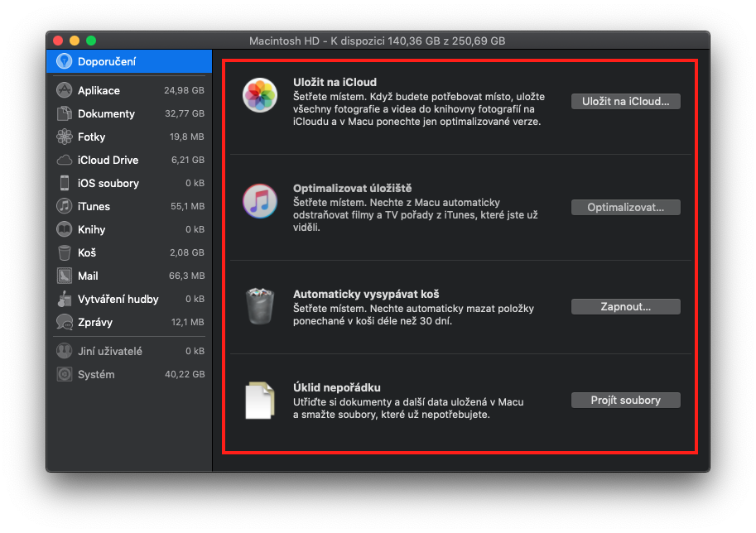
Task: Click the 55,1 MB iTunes size
Action: pyautogui.click(x=187, y=206)
